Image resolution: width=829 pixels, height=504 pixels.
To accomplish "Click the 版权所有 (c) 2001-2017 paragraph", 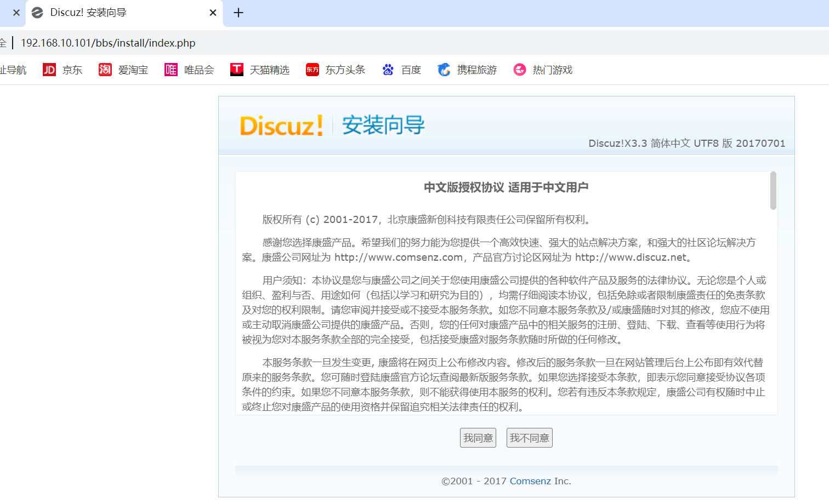I will pos(428,220).
